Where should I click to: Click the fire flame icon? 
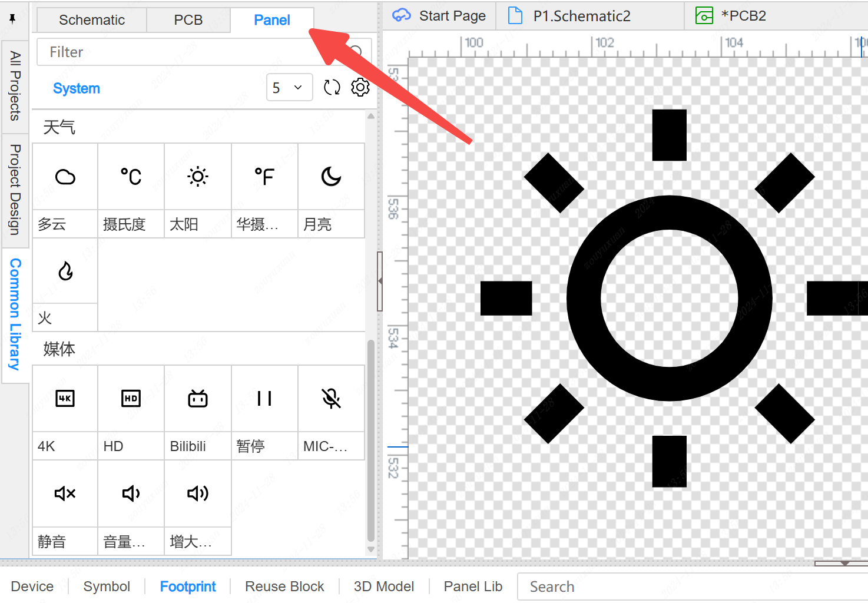click(65, 271)
